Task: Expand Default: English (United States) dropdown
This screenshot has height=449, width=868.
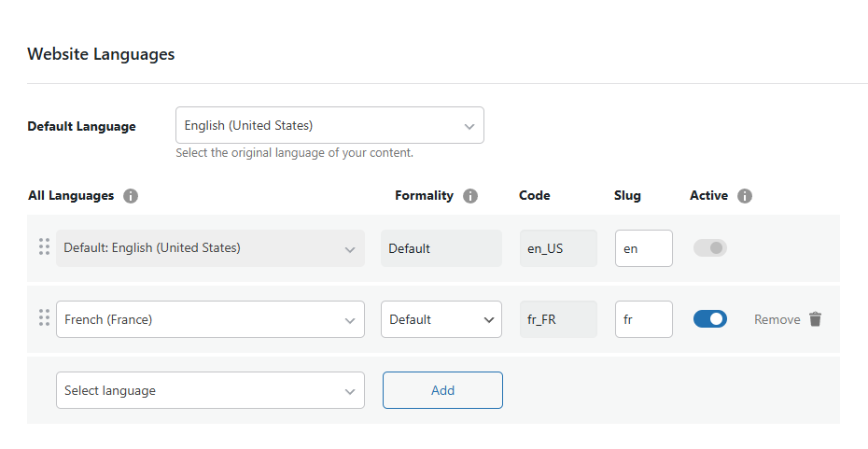Action: pyautogui.click(x=210, y=248)
